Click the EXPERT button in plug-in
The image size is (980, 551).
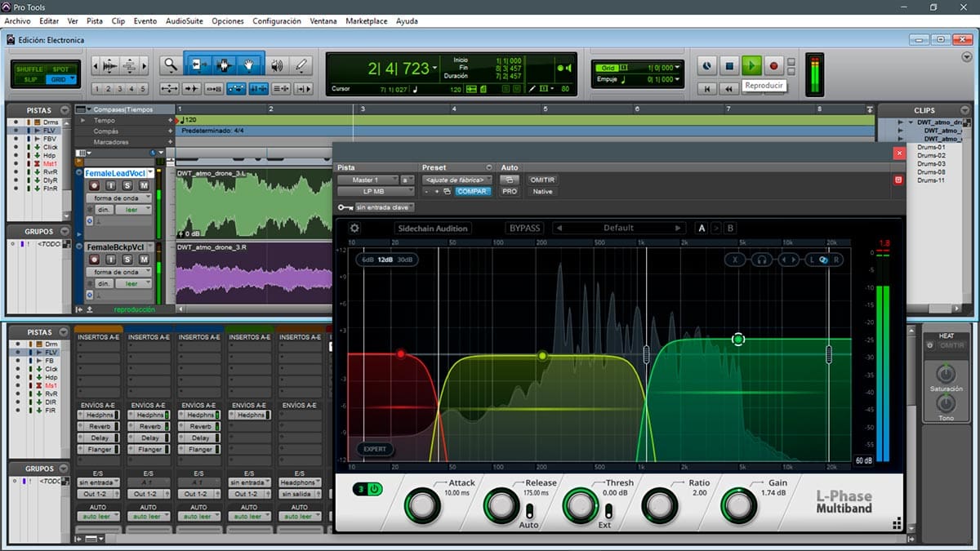(376, 449)
